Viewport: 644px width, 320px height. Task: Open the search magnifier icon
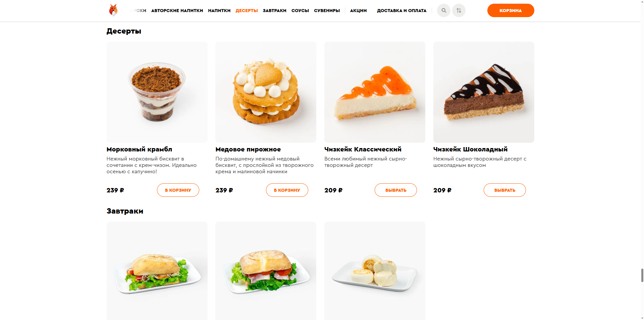tap(444, 10)
